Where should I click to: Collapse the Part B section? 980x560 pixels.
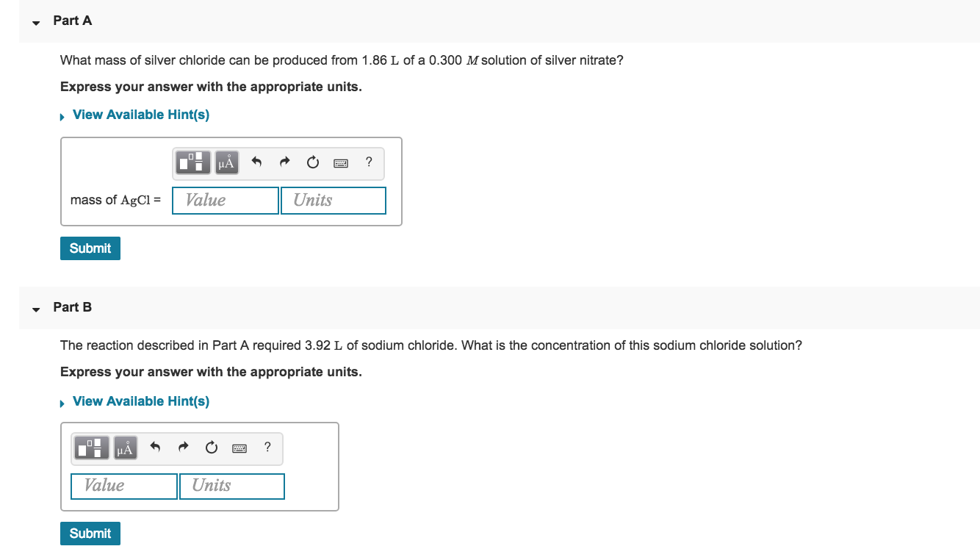pyautogui.click(x=35, y=309)
